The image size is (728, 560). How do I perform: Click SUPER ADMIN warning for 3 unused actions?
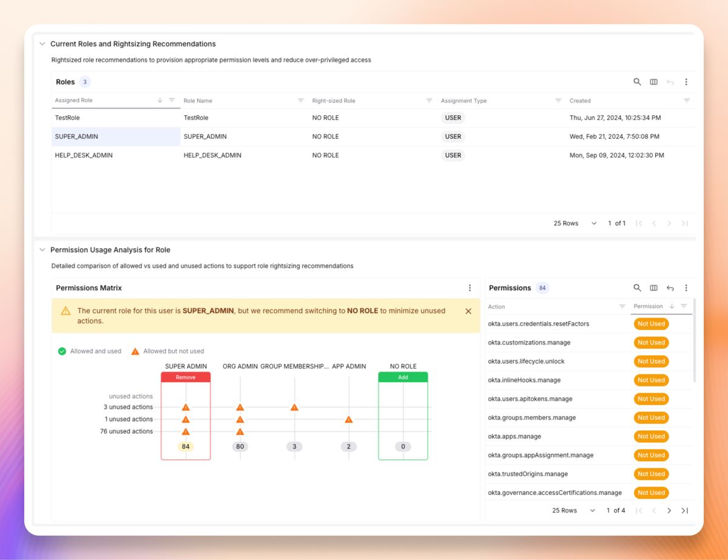(186, 407)
